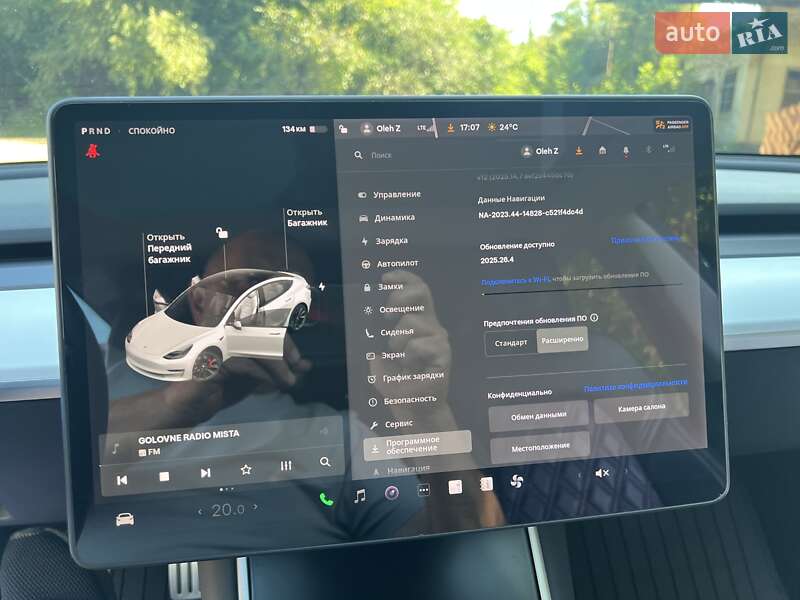Go to the Зарядка settings section
The image size is (800, 600).
coord(391,241)
